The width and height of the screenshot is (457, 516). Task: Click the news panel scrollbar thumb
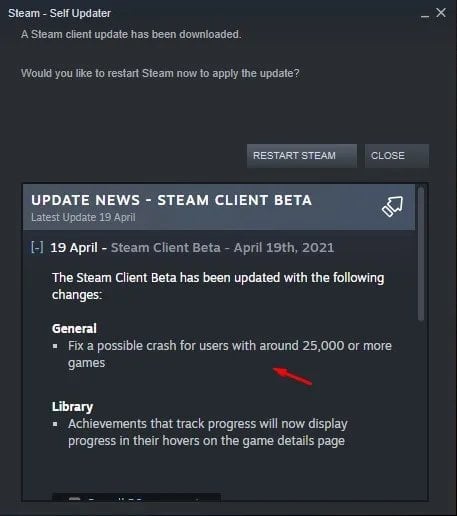point(421,253)
